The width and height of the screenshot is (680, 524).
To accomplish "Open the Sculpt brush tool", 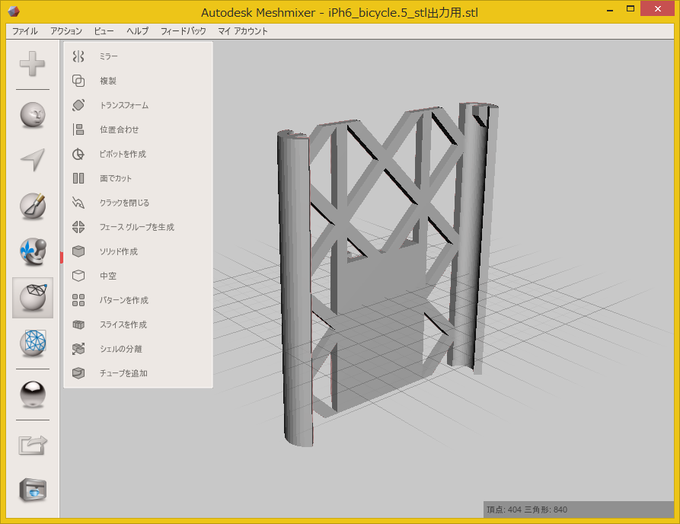I will [x=33, y=206].
